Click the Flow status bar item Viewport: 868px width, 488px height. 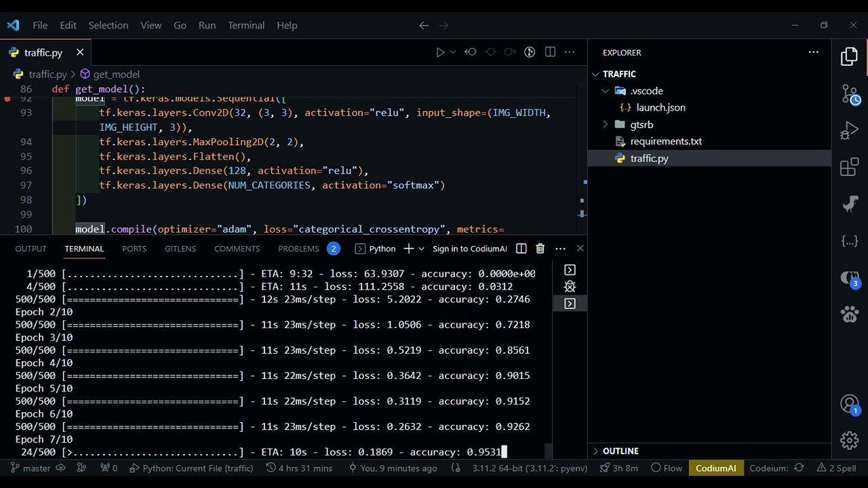click(x=666, y=468)
